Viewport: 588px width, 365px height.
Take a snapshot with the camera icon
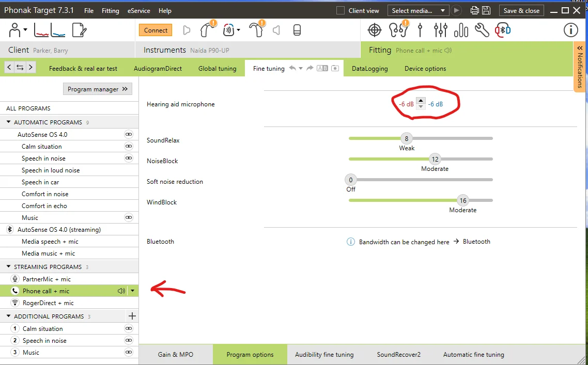335,68
